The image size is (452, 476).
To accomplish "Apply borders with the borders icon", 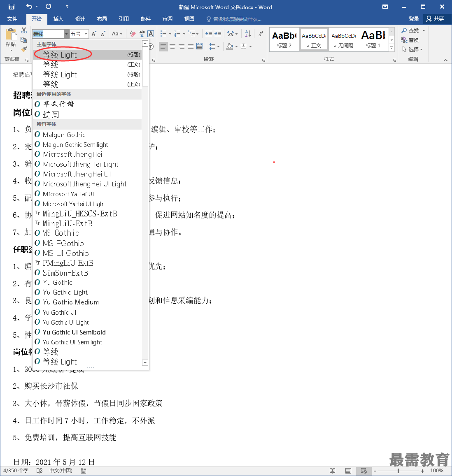I will (x=244, y=46).
